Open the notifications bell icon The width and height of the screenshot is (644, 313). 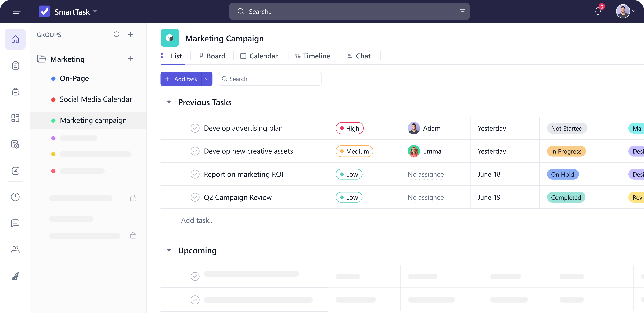click(598, 11)
